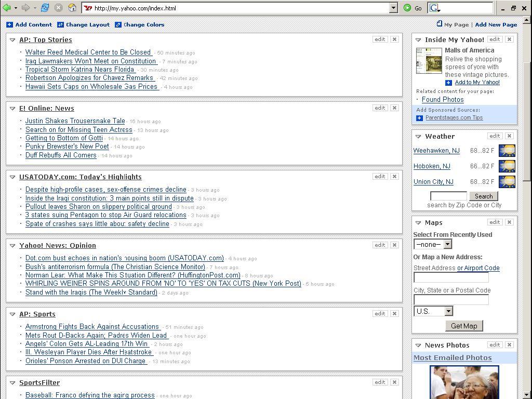
Task: Click the My Page page icon
Action: click(440, 24)
